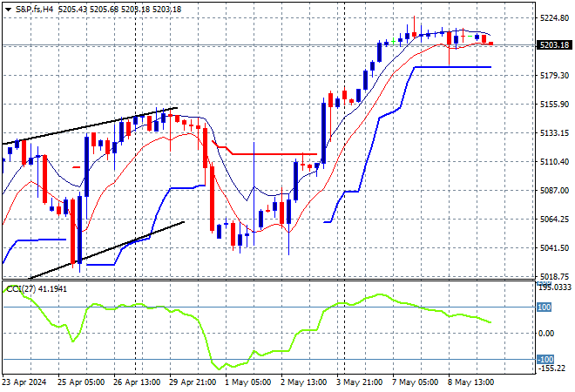
Task: Select the 5087.00 price axis label
Action: 554,190
